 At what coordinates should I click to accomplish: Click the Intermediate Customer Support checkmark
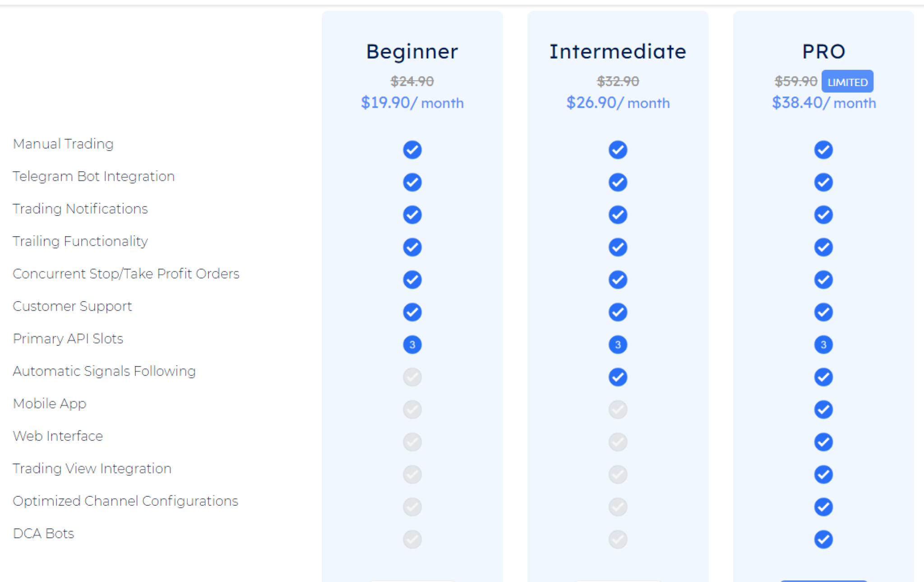[618, 312]
